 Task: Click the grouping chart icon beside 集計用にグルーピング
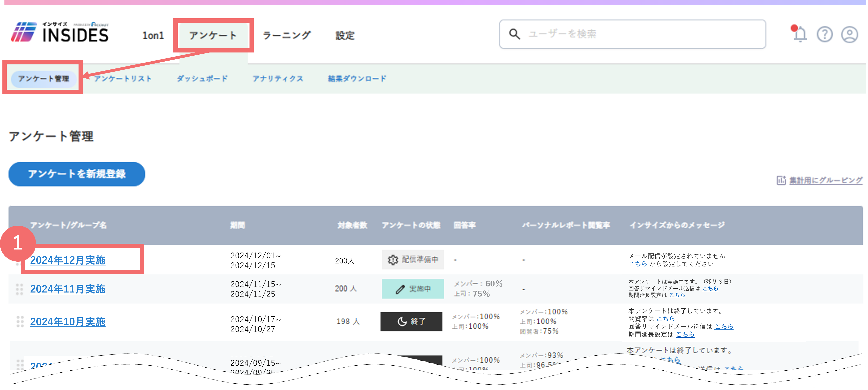(x=781, y=180)
